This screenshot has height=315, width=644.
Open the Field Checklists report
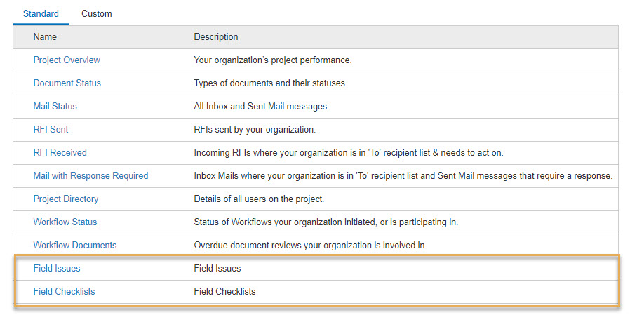pos(64,291)
